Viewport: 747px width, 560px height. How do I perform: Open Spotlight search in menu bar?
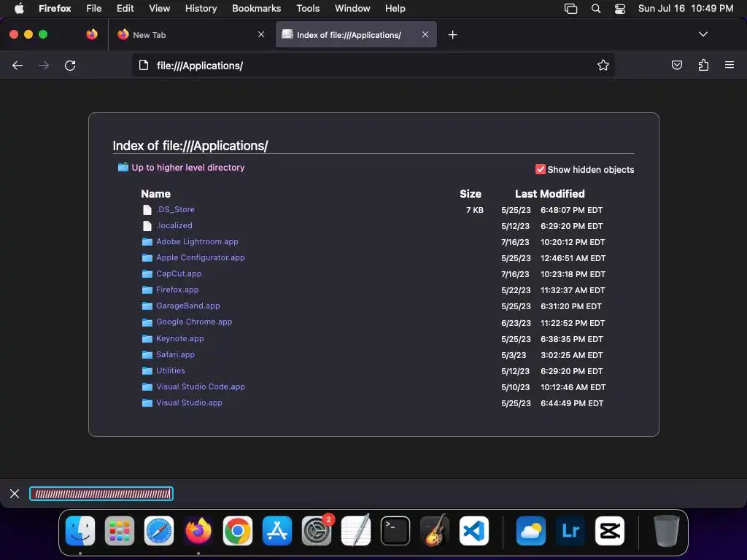[595, 9]
